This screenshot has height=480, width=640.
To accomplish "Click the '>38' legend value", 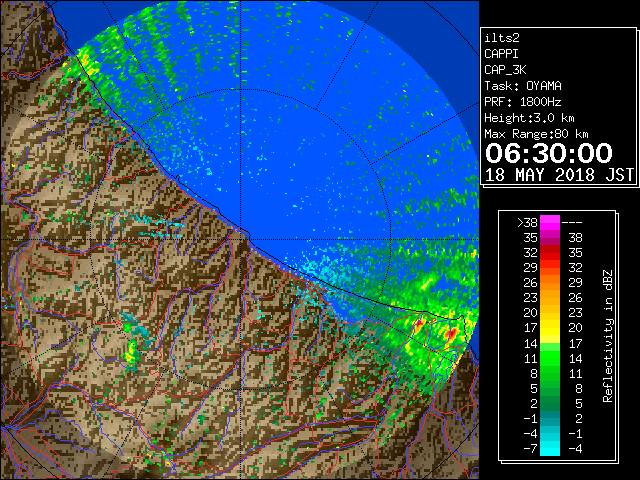I will 527,223.
